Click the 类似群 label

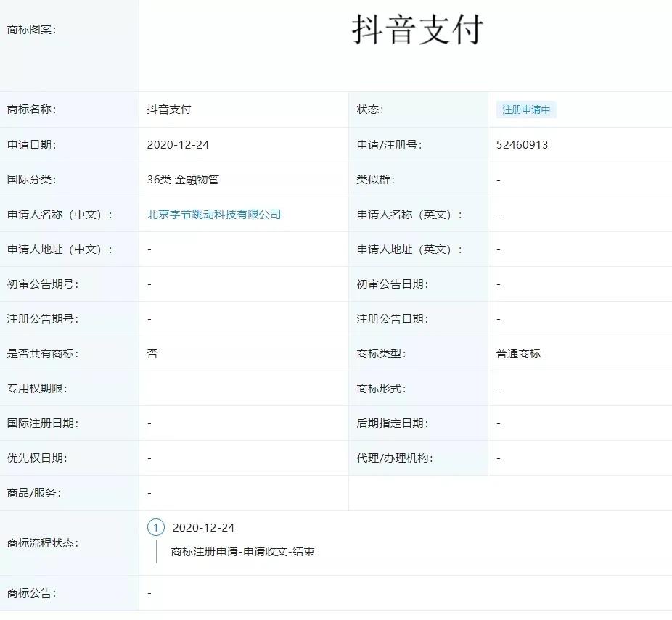point(375,180)
